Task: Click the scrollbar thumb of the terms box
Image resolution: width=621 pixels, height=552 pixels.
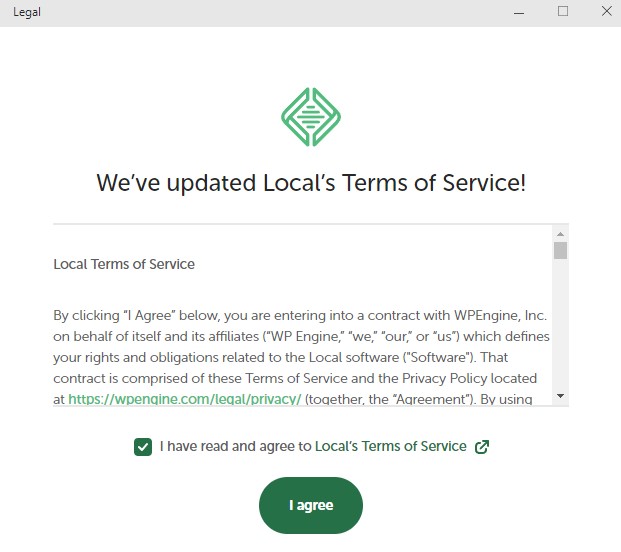Action: click(560, 251)
